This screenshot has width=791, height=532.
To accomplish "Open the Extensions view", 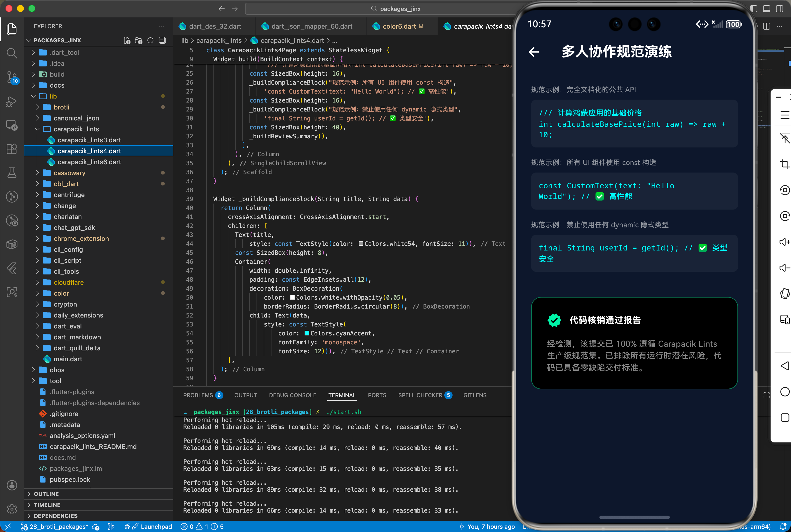I will [x=11, y=149].
